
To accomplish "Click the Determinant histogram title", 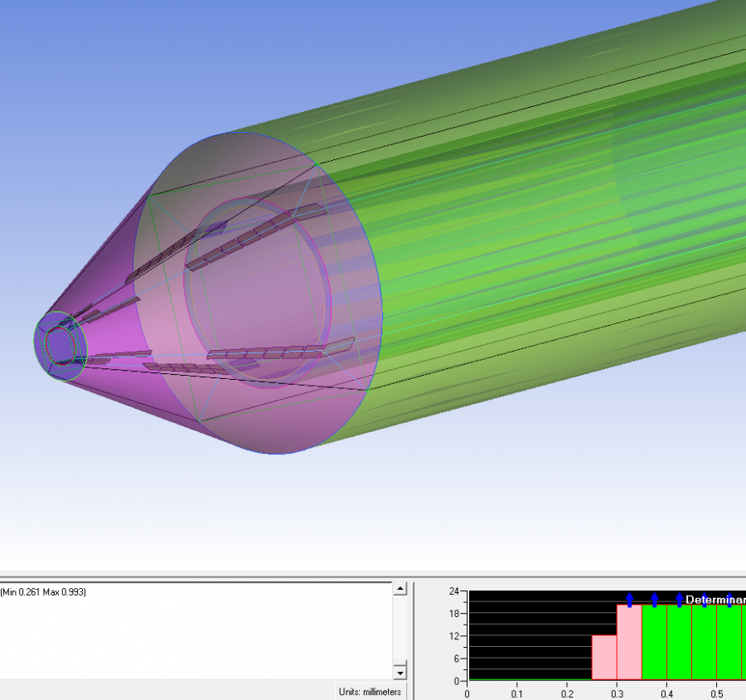I will click(x=715, y=600).
